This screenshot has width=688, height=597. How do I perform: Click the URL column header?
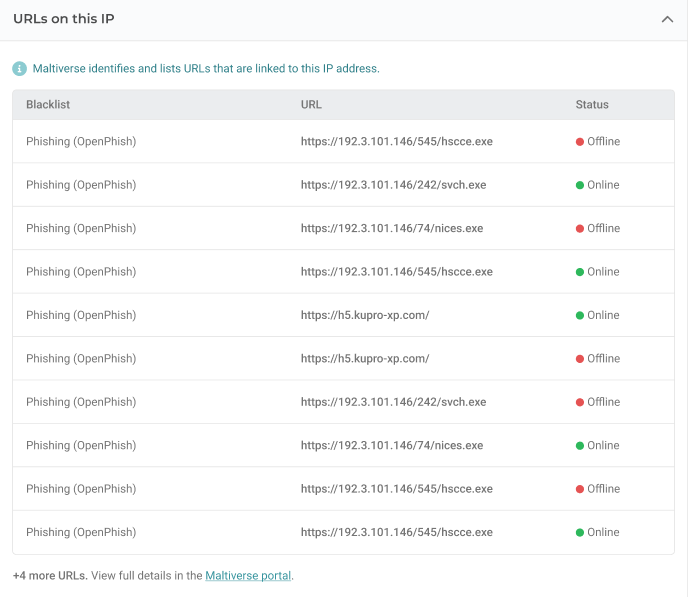311,104
